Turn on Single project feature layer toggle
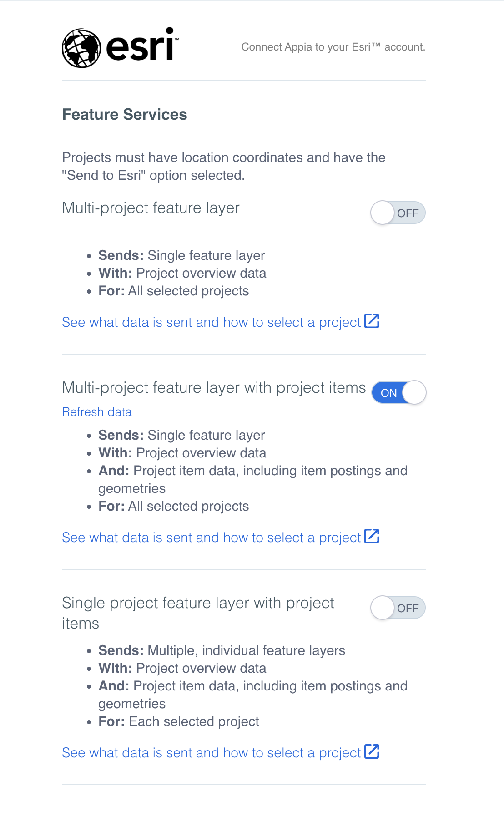This screenshot has width=504, height=822. [x=398, y=608]
